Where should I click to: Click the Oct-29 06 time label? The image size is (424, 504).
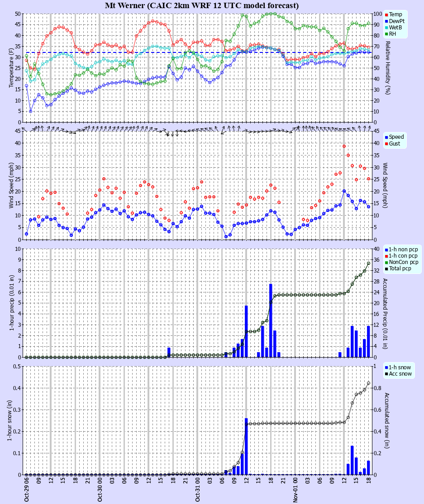(x=26, y=489)
